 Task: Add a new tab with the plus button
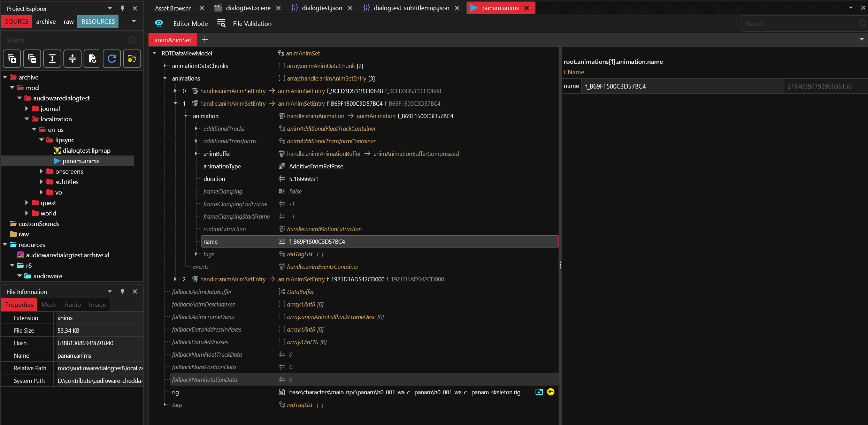click(205, 40)
